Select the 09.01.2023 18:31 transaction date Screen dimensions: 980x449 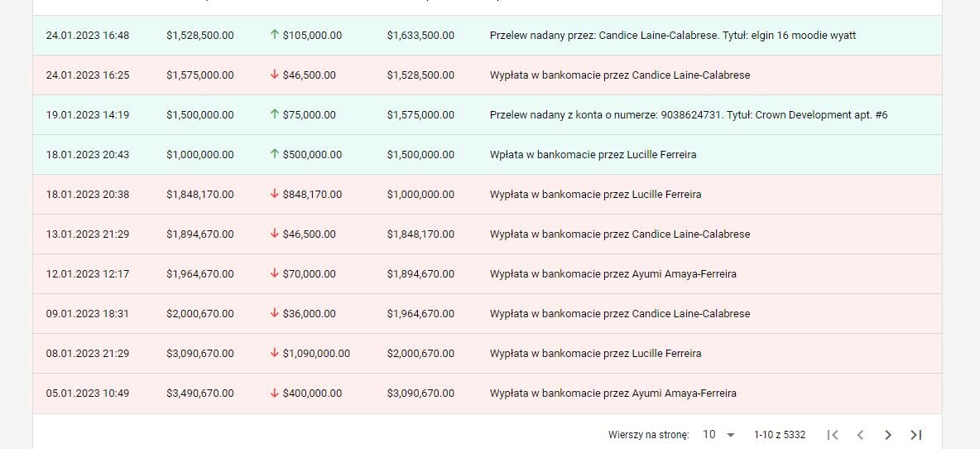click(88, 314)
